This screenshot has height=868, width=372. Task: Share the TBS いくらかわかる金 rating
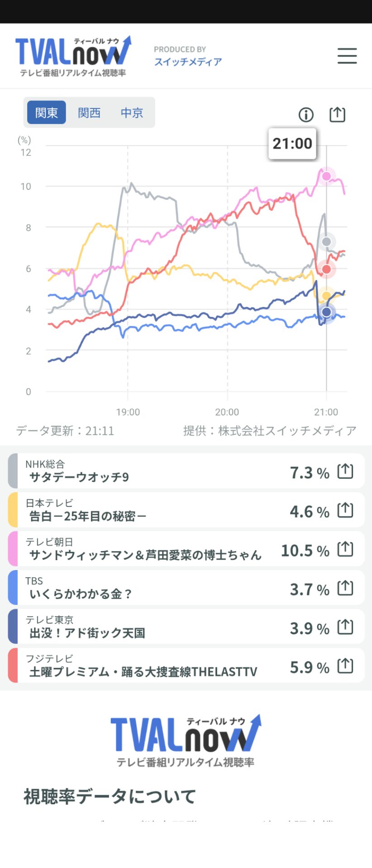tap(345, 588)
